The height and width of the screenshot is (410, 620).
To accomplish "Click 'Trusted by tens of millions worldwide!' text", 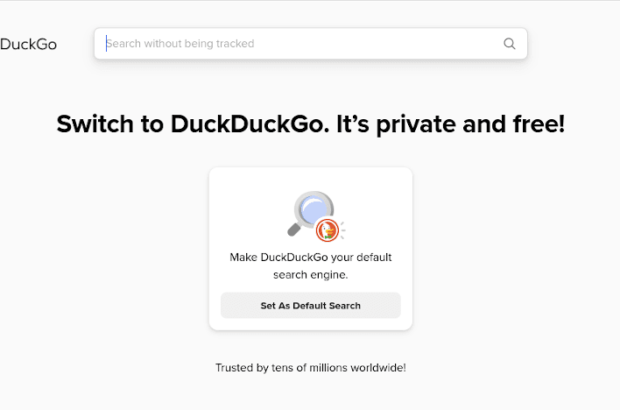I will click(310, 368).
